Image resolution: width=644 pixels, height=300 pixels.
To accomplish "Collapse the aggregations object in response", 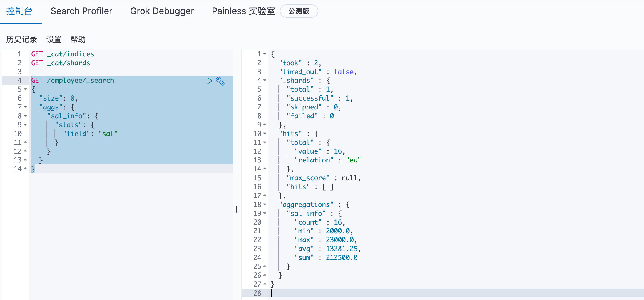I will [265, 204].
